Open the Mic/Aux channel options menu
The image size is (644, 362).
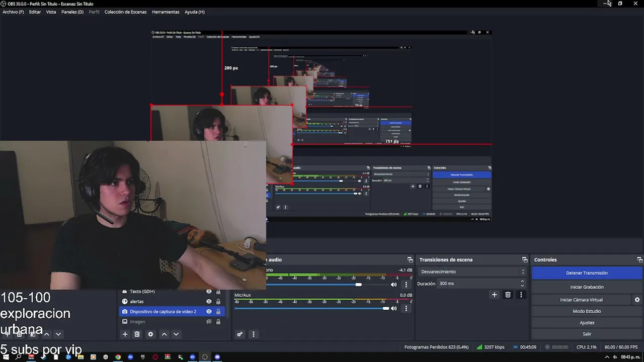click(x=406, y=308)
